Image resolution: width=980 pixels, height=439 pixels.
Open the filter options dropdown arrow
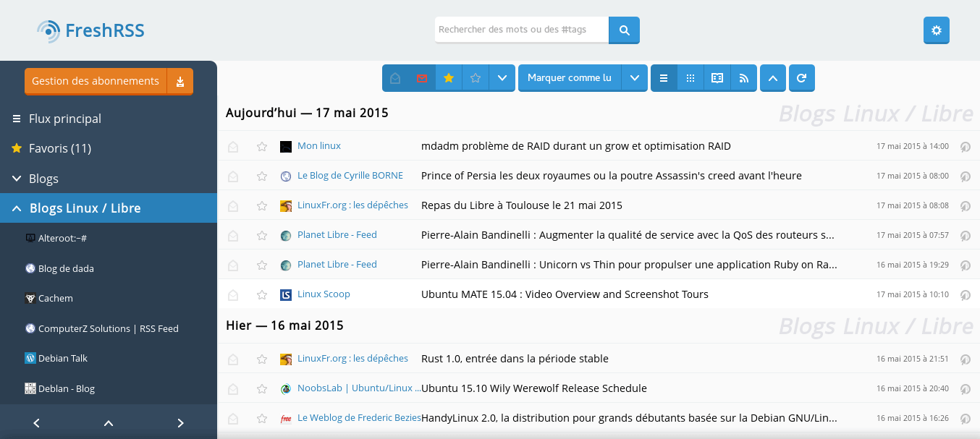pos(502,78)
